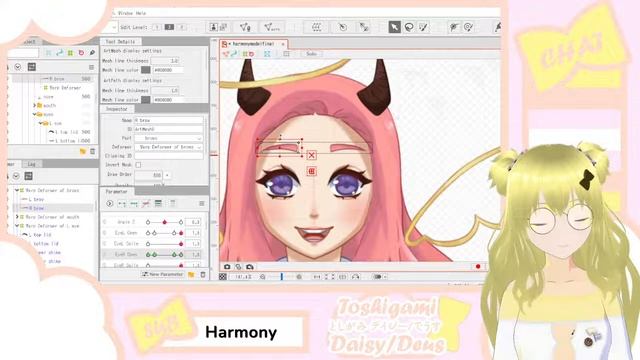Click the trash icon in Parts panel
Screen dimensions: 640x360
pos(93,151)
